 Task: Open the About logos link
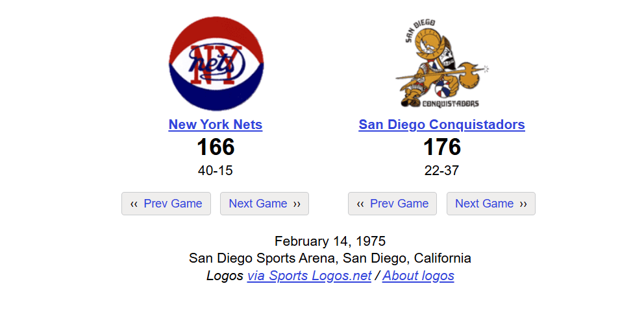(x=418, y=276)
